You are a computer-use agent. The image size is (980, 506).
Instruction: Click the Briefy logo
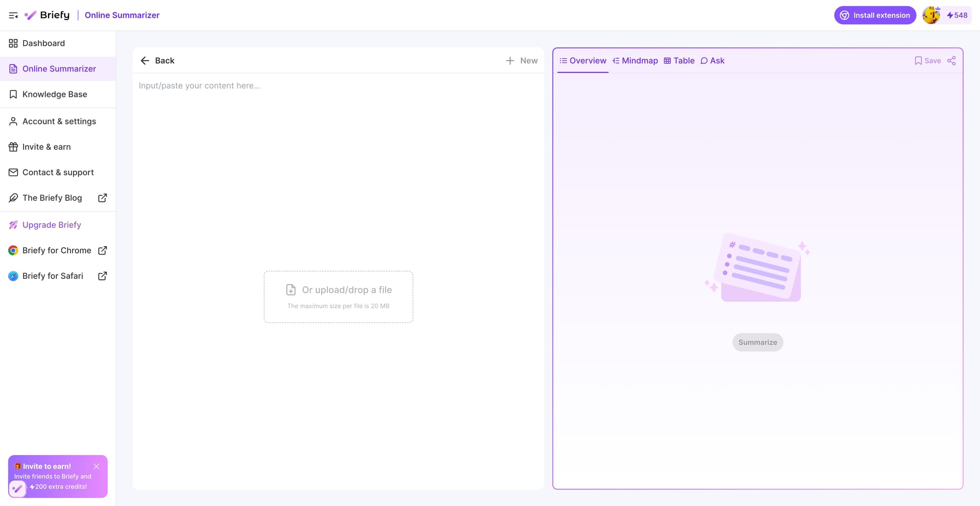(x=47, y=15)
